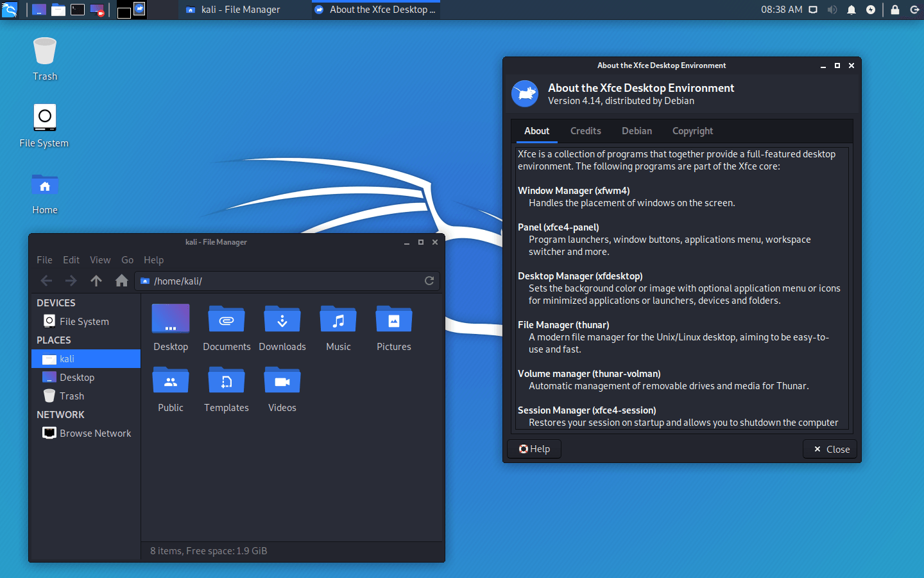Open the View menu in File Manager

click(100, 260)
